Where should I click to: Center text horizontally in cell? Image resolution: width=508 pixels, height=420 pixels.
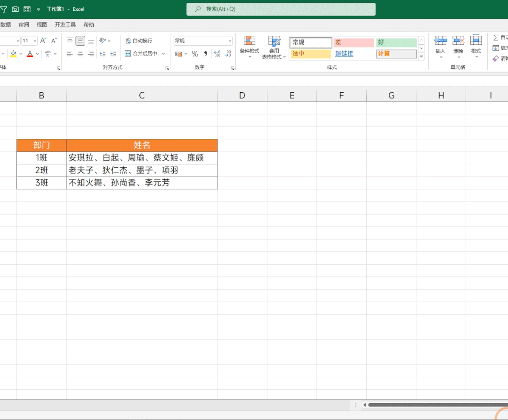(81, 54)
